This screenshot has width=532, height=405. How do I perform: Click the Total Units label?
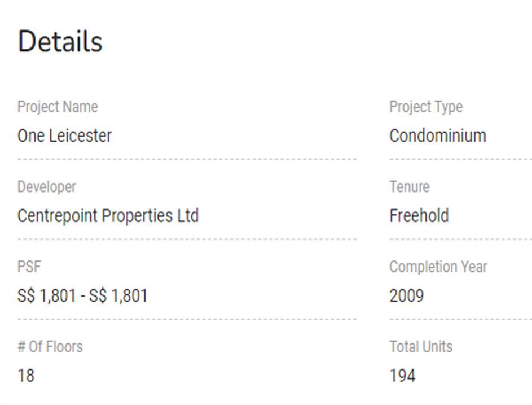pos(421,346)
